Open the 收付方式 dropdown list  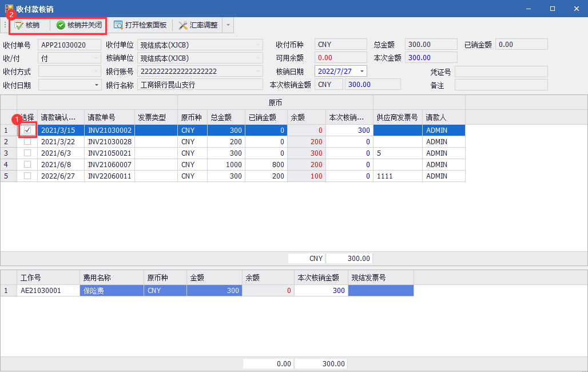pos(97,72)
